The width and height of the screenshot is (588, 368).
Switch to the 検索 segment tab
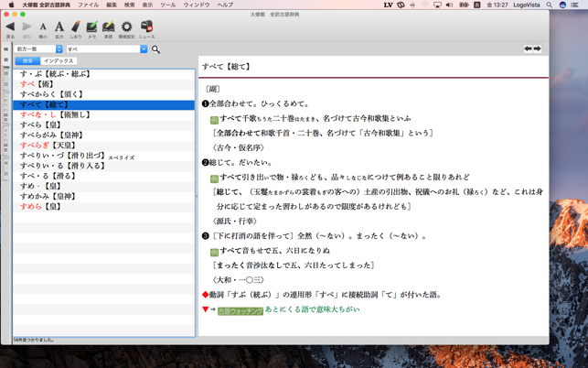[x=27, y=60]
